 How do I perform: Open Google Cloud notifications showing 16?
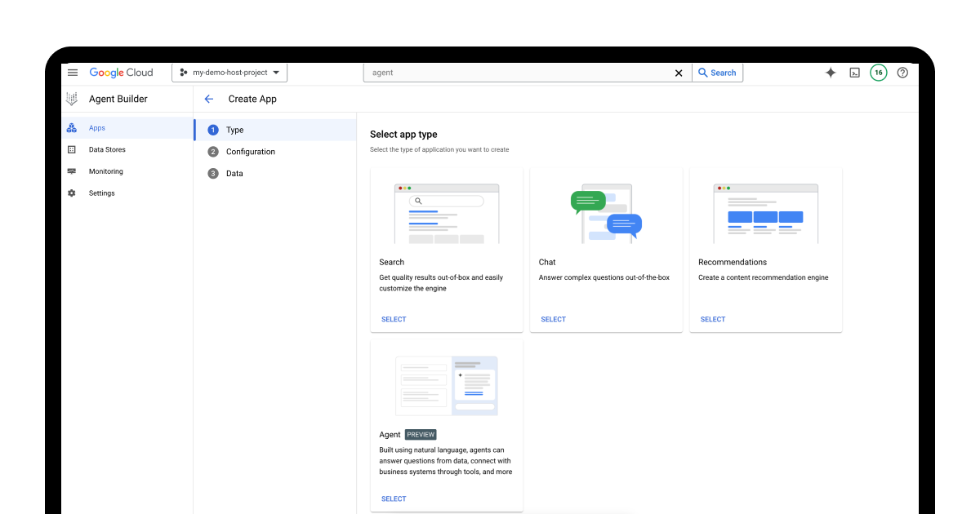point(878,73)
